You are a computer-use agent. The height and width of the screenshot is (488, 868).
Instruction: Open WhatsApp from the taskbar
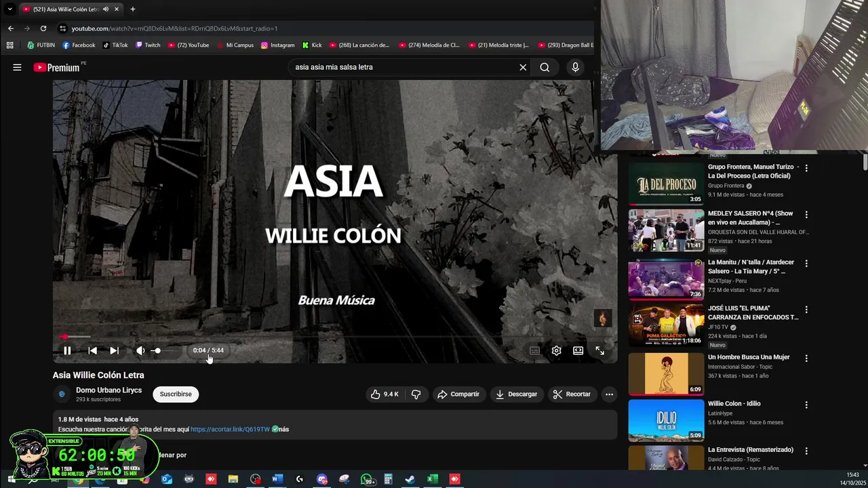[367, 479]
